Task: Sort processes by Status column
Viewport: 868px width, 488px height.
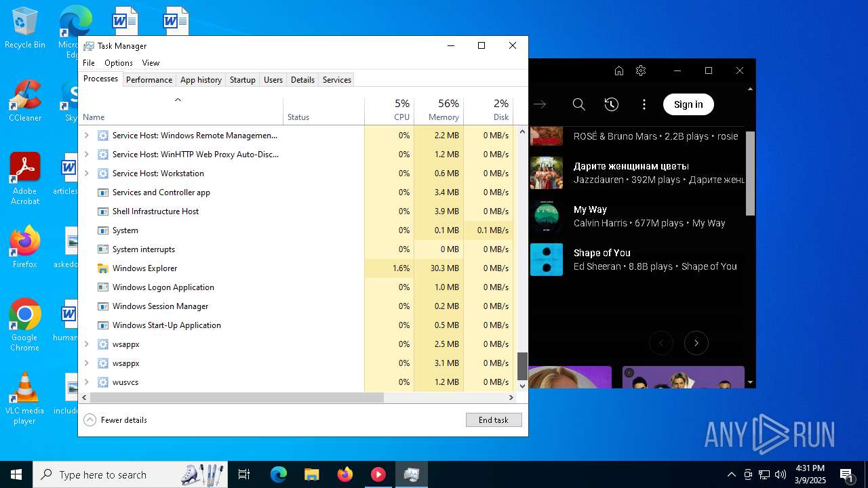Action: pyautogui.click(x=323, y=111)
